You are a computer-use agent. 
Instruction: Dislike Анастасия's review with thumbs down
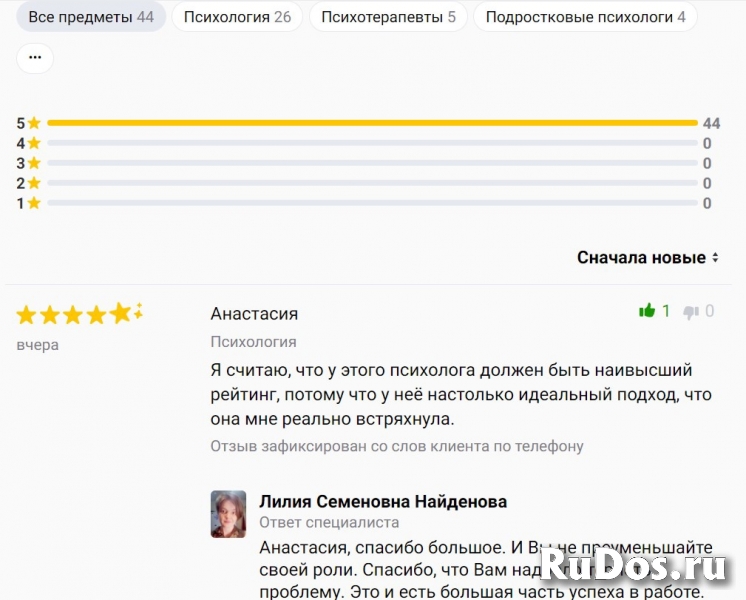[691, 312]
